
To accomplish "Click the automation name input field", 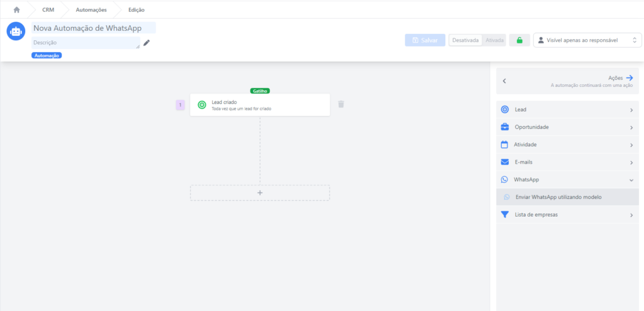I will coord(94,28).
